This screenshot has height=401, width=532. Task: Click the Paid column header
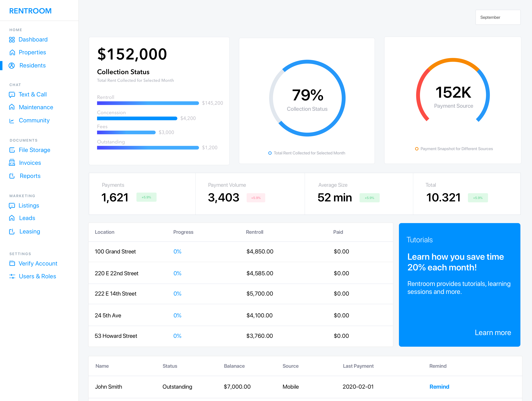pos(338,232)
